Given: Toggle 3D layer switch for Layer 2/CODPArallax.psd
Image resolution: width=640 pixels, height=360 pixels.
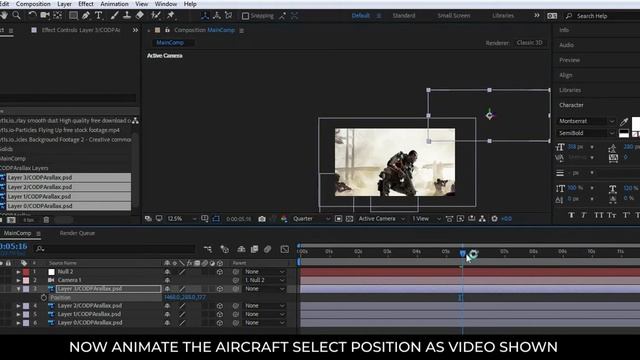Looking at the screenshot, I should (x=220, y=306).
